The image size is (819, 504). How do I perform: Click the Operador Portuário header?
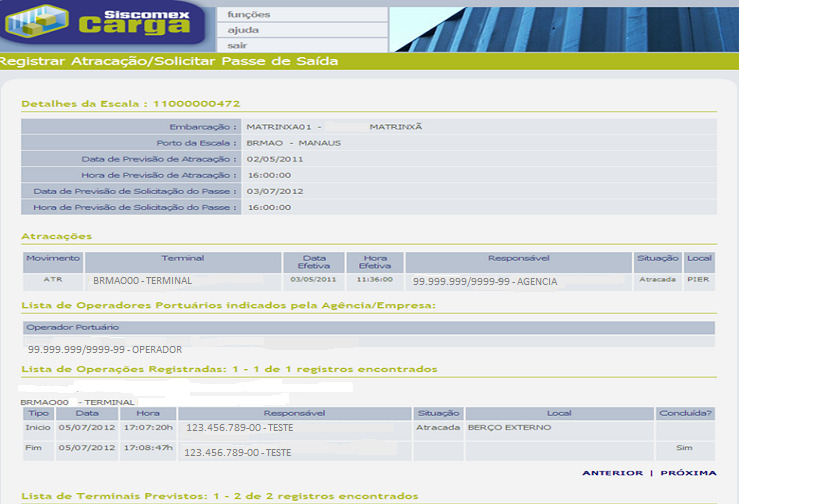point(73,327)
